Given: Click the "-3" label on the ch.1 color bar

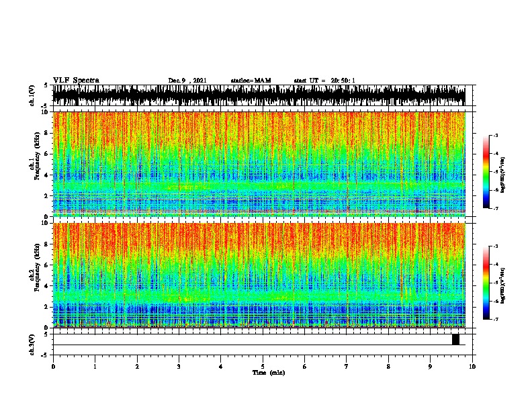Looking at the screenshot, I should pyautogui.click(x=496, y=135).
